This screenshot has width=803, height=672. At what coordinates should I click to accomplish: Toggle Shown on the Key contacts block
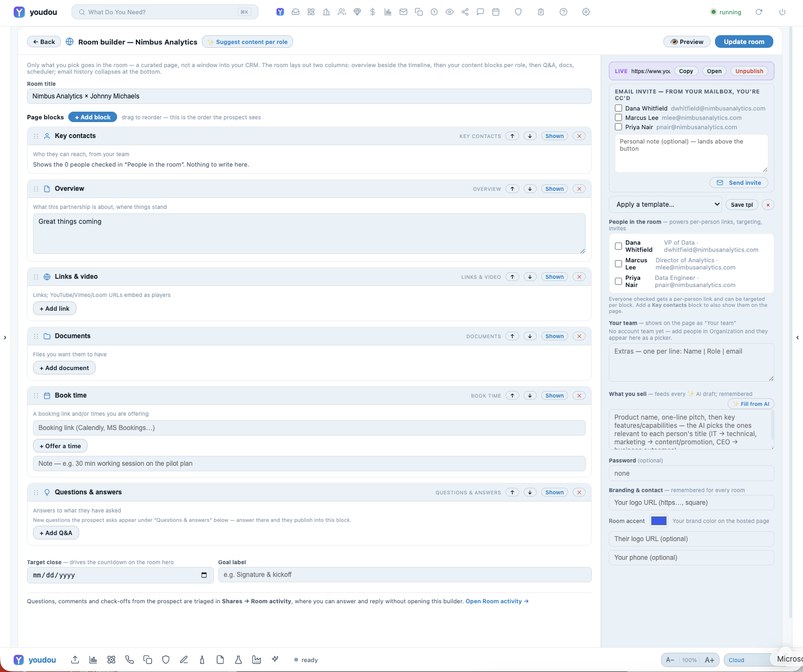554,136
